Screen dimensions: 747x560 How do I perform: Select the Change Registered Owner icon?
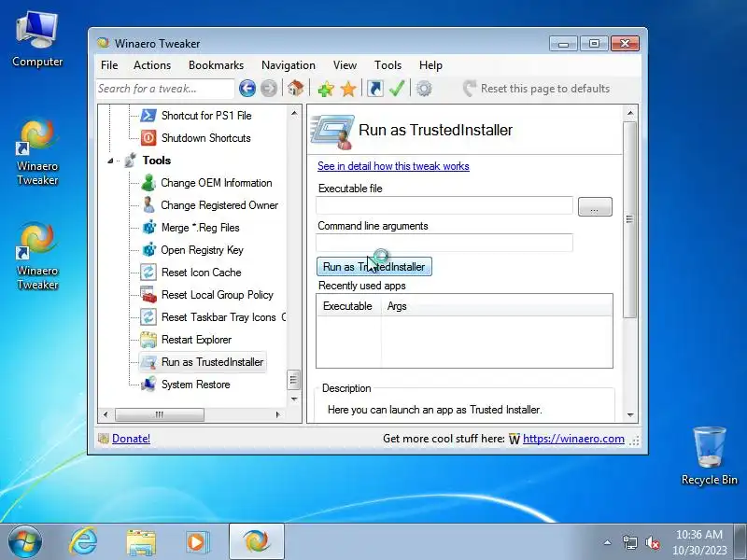[x=148, y=204]
